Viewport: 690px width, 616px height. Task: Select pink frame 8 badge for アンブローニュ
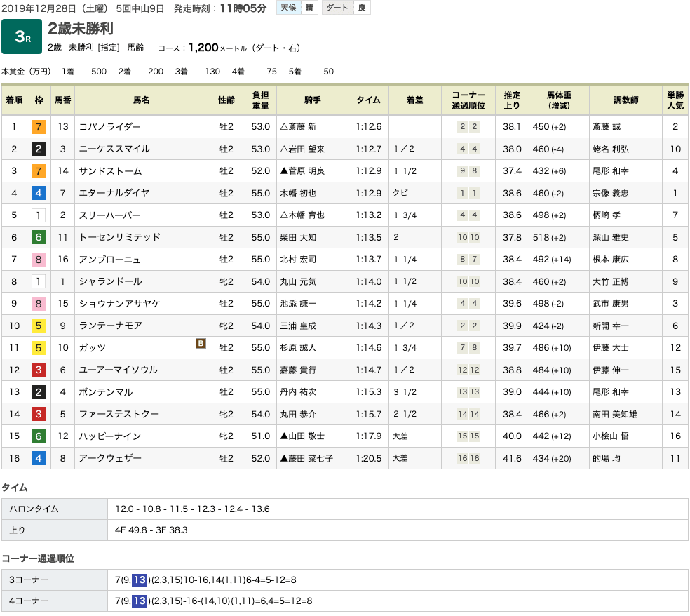(x=39, y=260)
